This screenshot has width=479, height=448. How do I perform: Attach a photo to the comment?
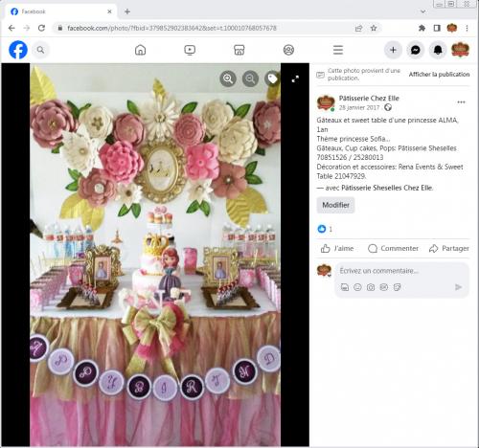[x=371, y=287]
